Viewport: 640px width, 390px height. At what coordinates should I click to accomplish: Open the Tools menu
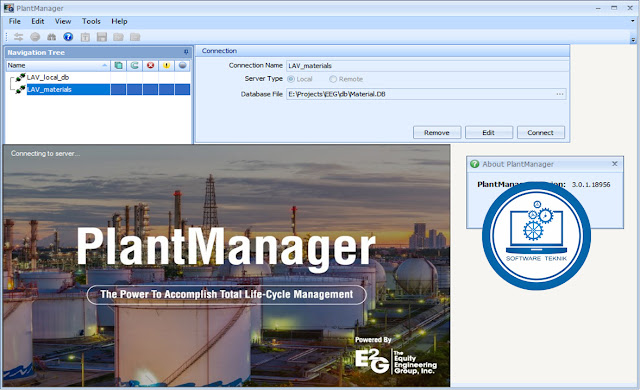91,21
